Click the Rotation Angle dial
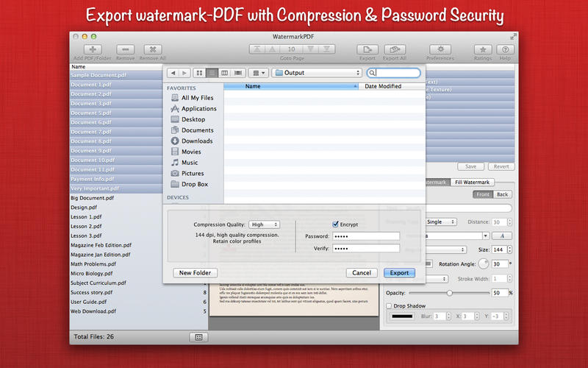588x368 pixels. 484,264
